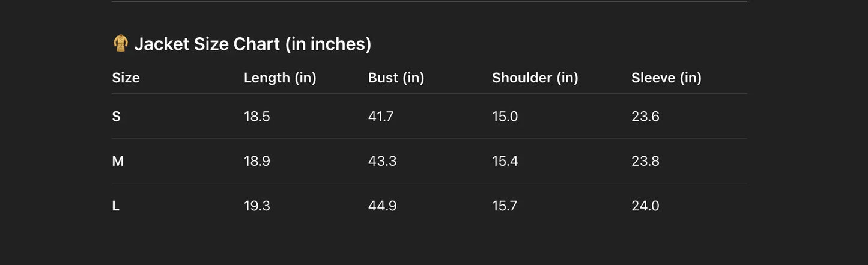Click the golden jacket emoji icon
The height and width of the screenshot is (265, 868).
click(121, 43)
